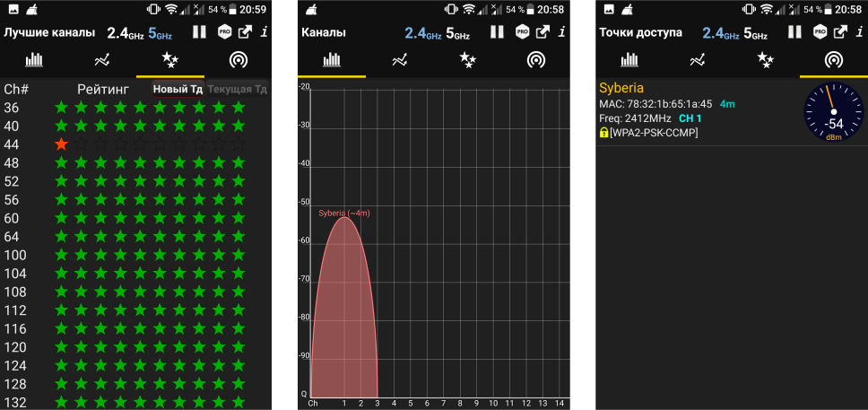Select channel 108 row
This screenshot has height=410, width=868.
[135, 292]
